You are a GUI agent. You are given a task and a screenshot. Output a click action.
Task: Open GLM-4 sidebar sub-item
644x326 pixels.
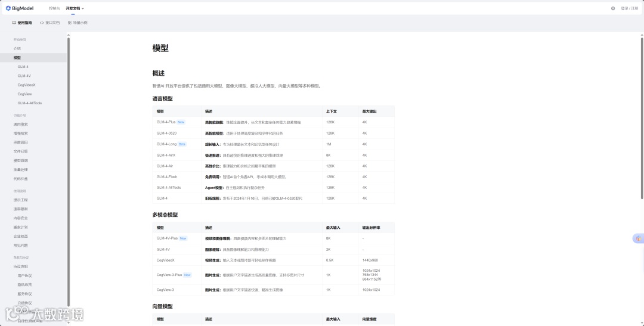23,67
